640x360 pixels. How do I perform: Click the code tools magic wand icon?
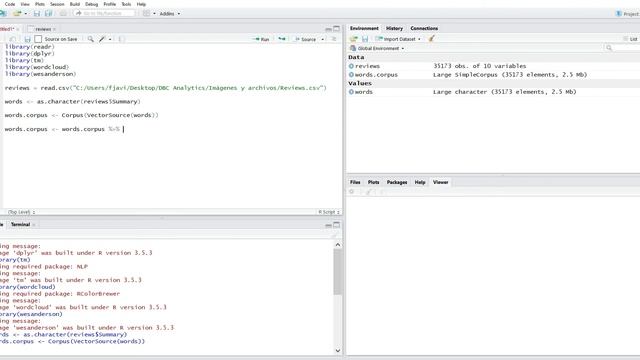click(102, 39)
